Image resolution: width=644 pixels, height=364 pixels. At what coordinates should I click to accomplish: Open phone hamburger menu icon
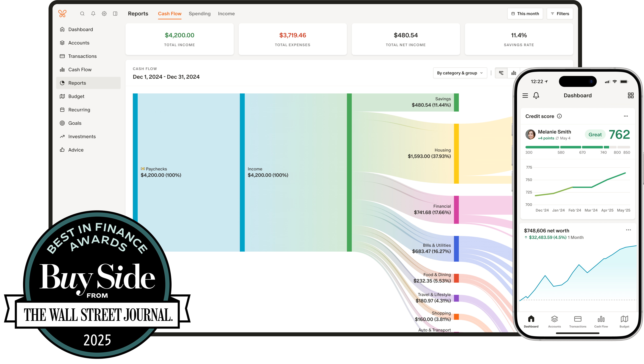click(525, 95)
